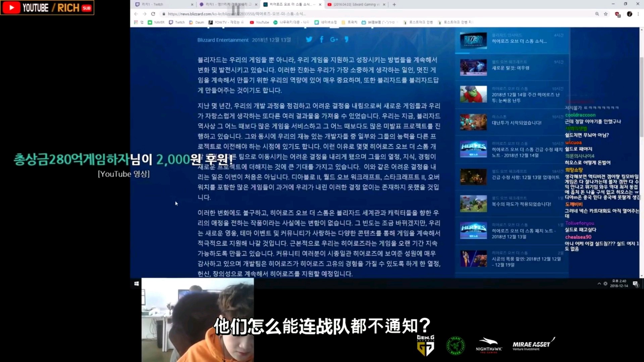
Task: Click the page vertical scrollbar
Action: 642,97
